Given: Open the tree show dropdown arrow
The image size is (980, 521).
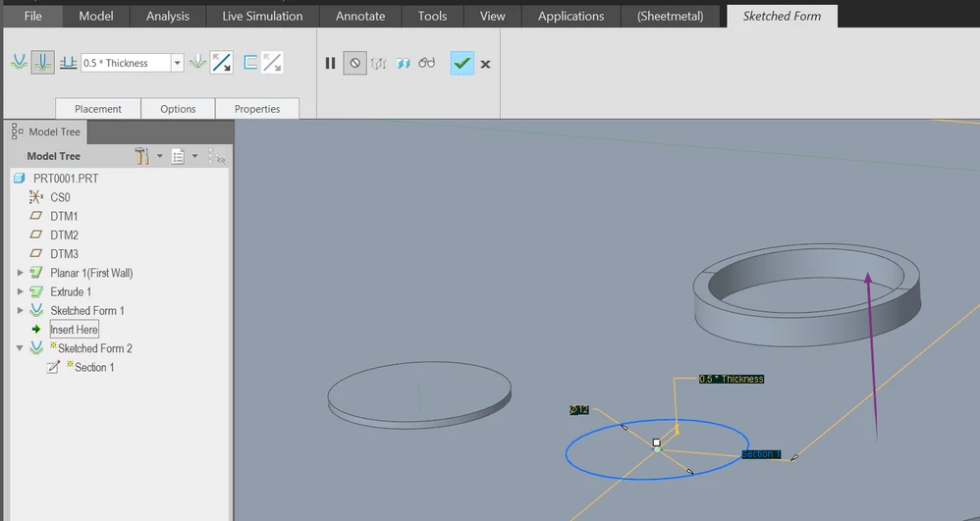Looking at the screenshot, I should tap(194, 156).
